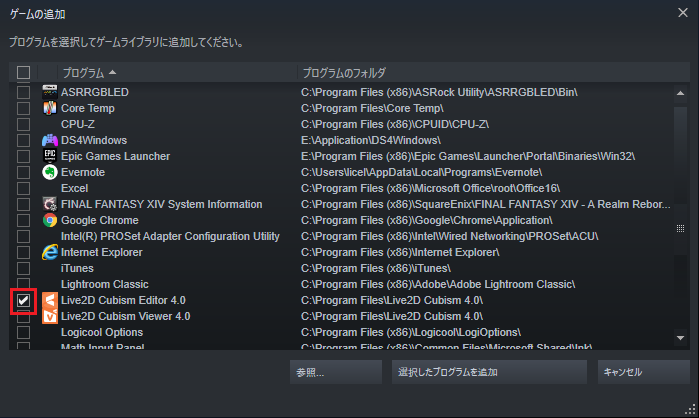Viewport: 699px width, 418px height.
Task: Check the Intel(R) PROSet Adapter checkbox
Action: point(23,237)
